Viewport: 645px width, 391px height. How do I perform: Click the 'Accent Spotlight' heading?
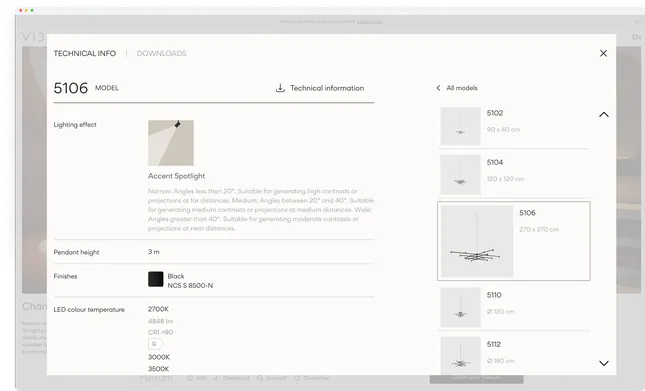pos(176,176)
